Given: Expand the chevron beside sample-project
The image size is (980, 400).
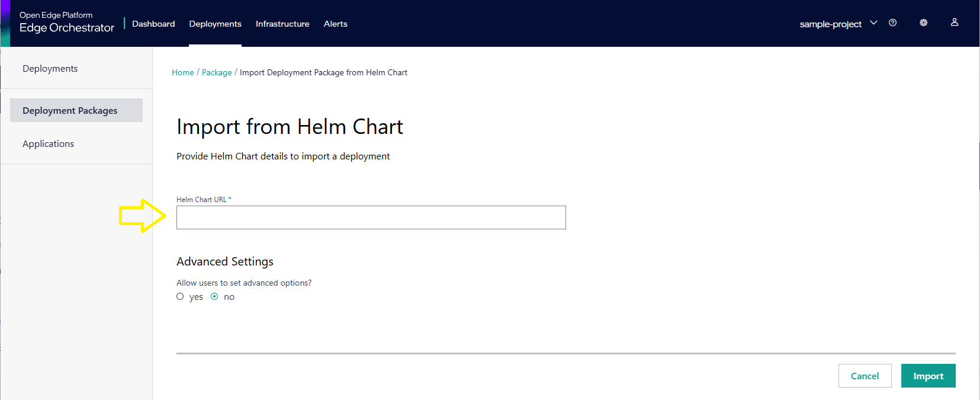Looking at the screenshot, I should (x=873, y=23).
